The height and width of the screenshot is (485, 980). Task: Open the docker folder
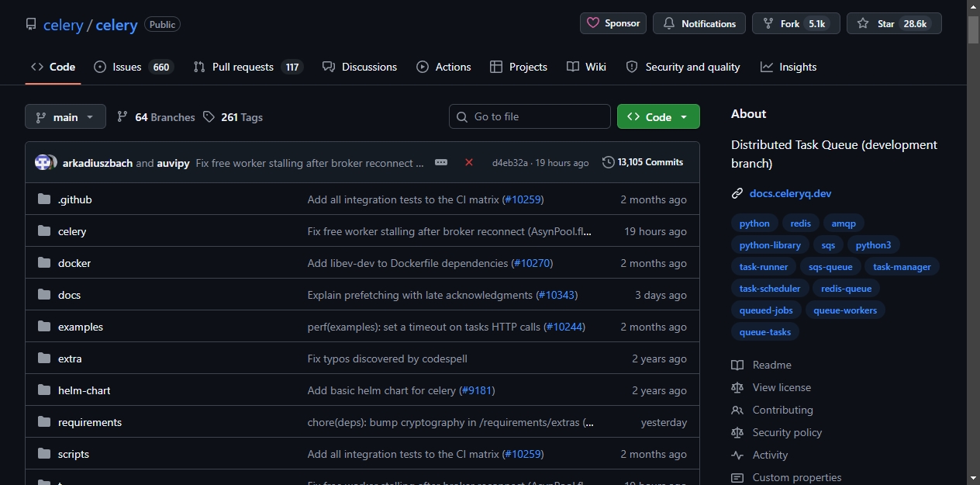[x=74, y=263]
